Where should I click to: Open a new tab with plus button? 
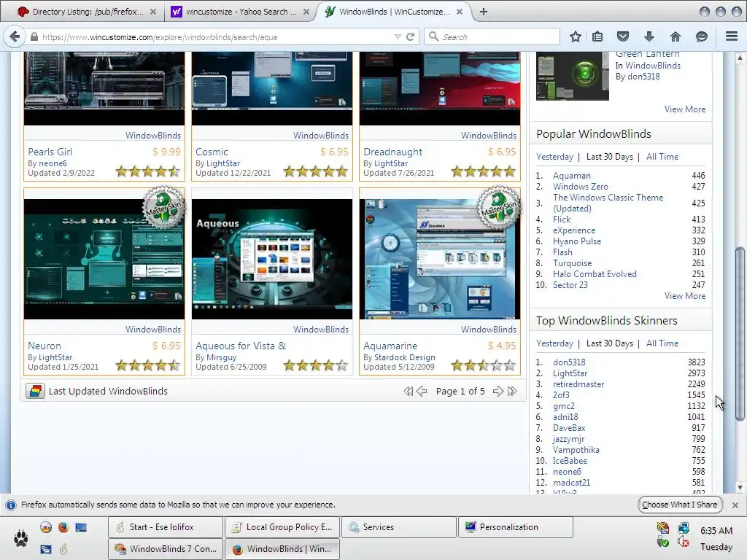click(484, 12)
